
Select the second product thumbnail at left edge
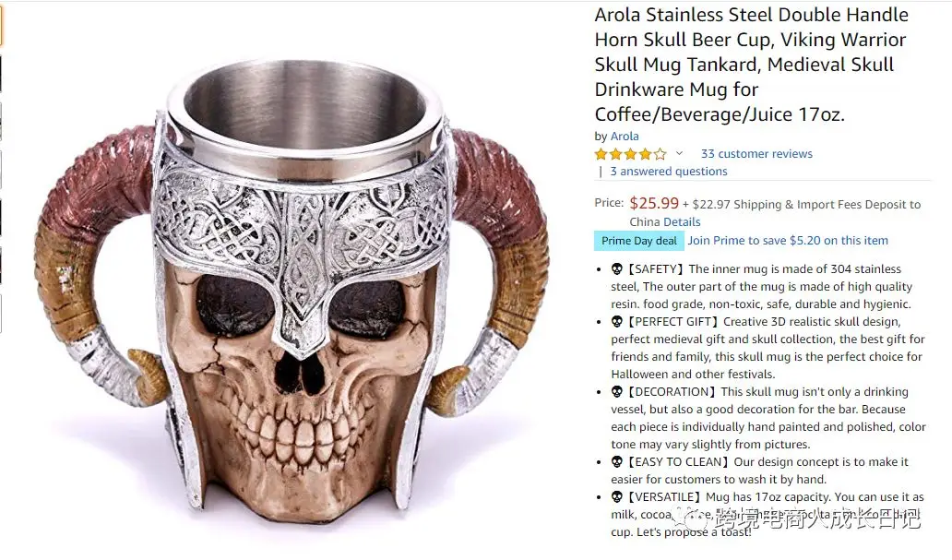[x=1, y=74]
